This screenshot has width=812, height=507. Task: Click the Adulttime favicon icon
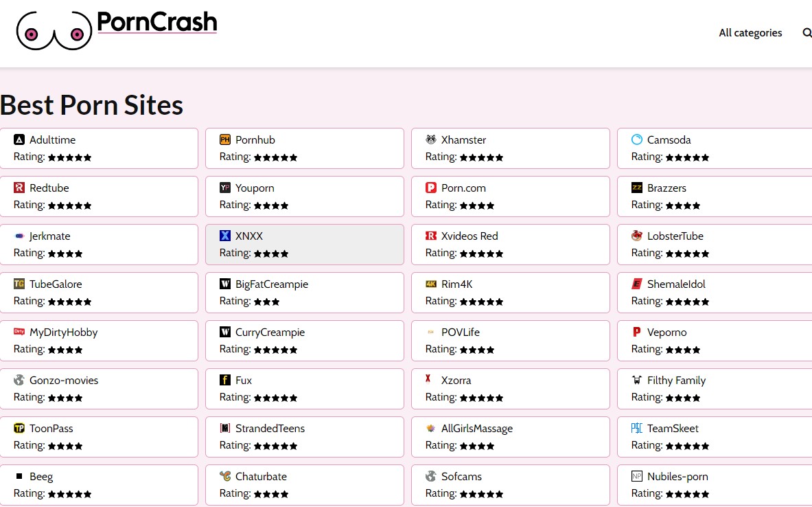click(x=19, y=139)
